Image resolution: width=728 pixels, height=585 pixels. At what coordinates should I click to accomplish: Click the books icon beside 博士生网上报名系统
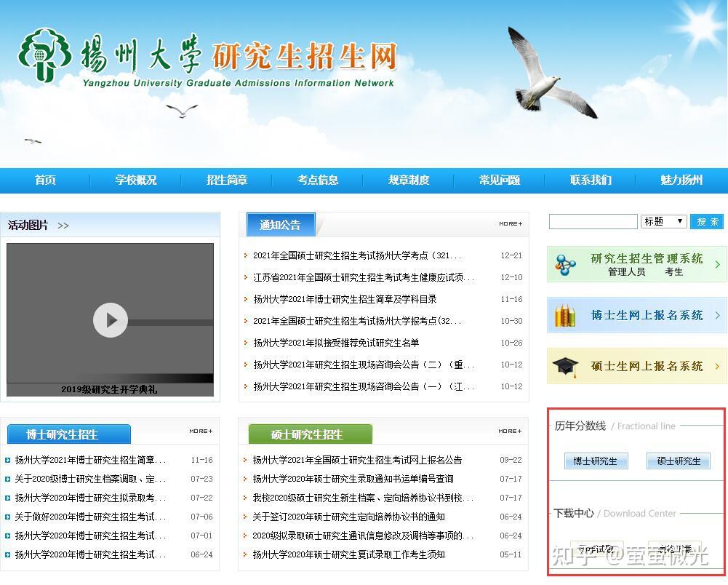pyautogui.click(x=565, y=316)
